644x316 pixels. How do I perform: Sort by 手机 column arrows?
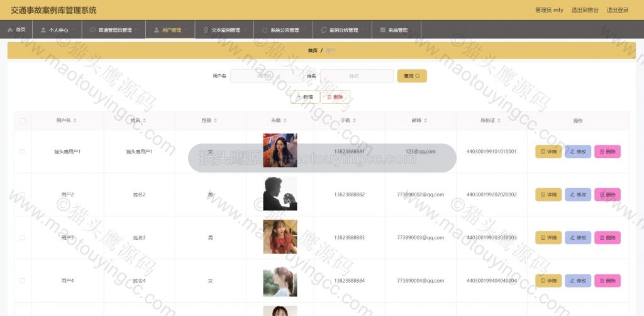(355, 120)
